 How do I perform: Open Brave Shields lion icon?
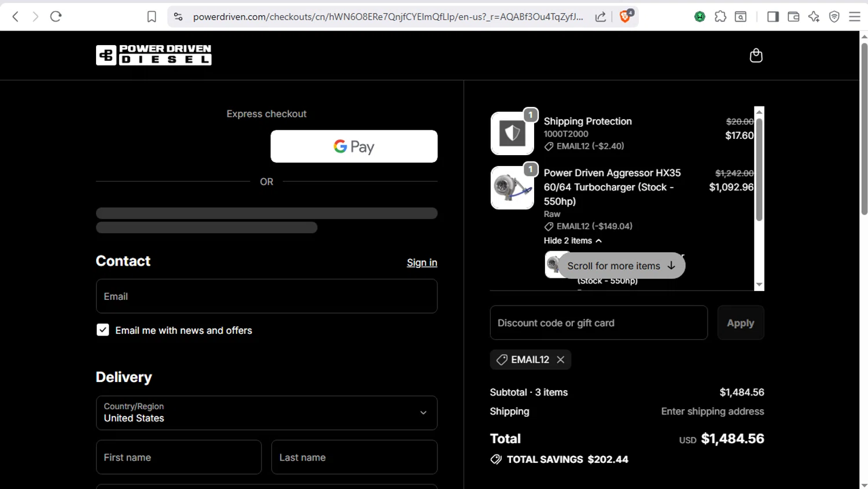(x=626, y=16)
